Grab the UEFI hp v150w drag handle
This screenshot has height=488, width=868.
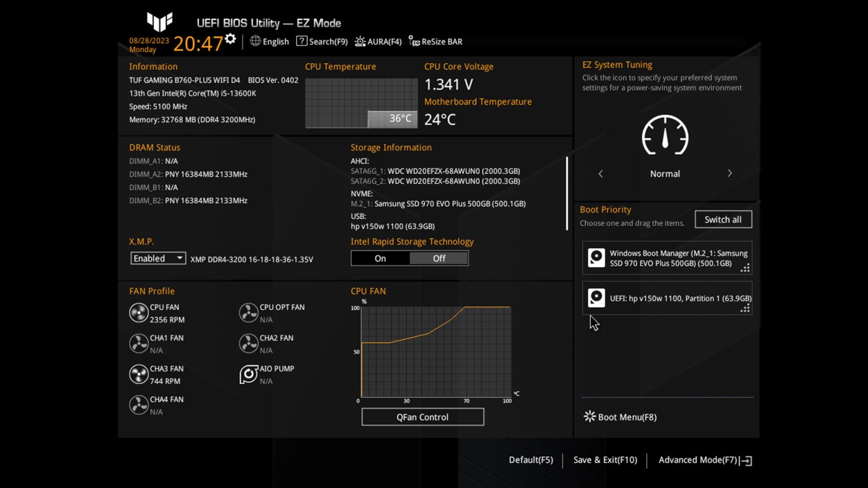coord(745,308)
